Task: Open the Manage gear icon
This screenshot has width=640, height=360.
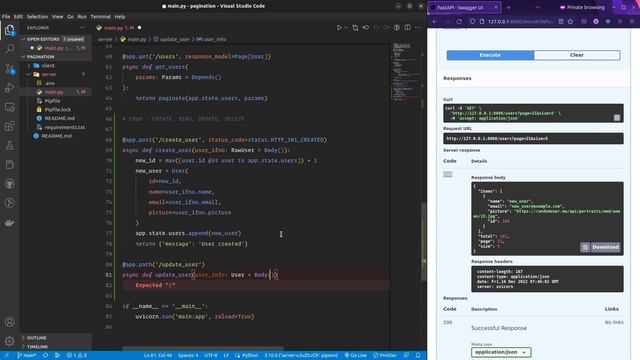Action: click(x=9, y=341)
